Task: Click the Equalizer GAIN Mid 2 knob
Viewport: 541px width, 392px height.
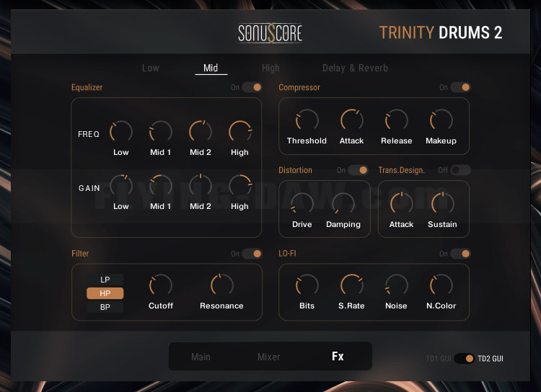Action: point(201,185)
